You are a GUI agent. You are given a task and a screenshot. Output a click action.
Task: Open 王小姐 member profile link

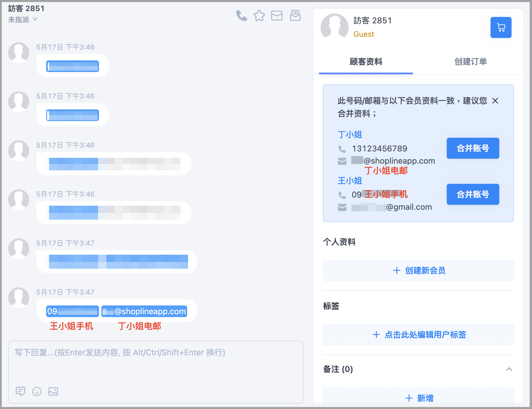pyautogui.click(x=350, y=181)
